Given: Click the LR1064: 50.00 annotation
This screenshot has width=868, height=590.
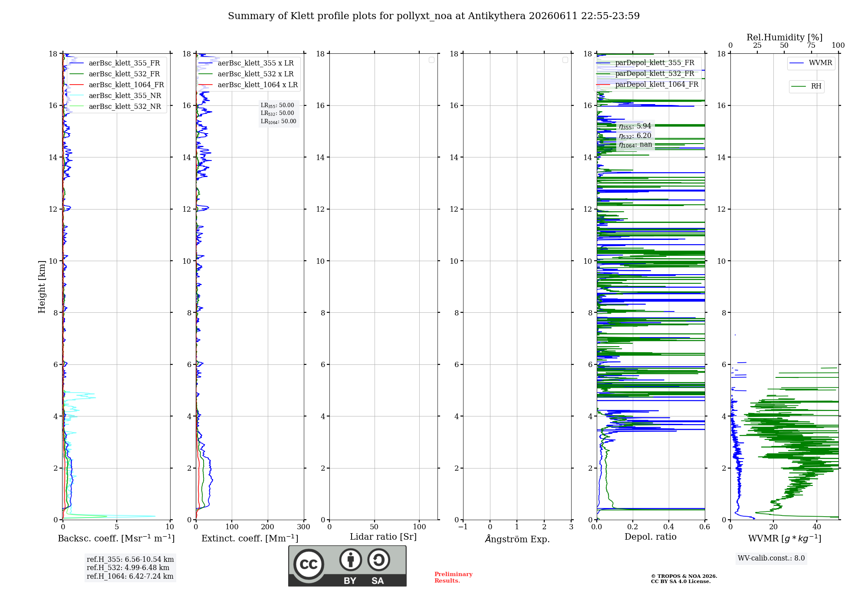Looking at the screenshot, I should point(279,121).
